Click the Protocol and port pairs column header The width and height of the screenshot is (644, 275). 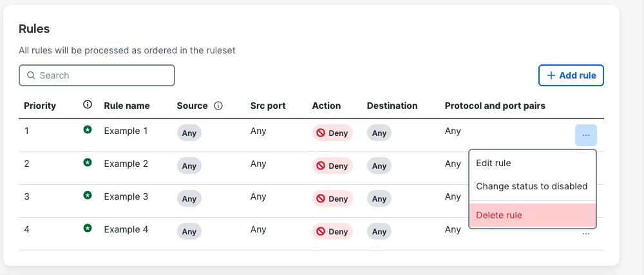(495, 106)
